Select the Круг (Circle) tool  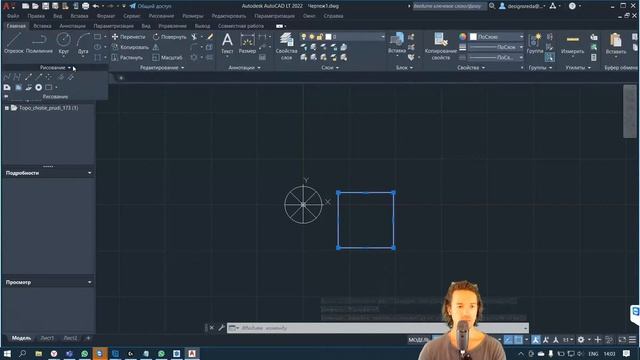coord(63,43)
